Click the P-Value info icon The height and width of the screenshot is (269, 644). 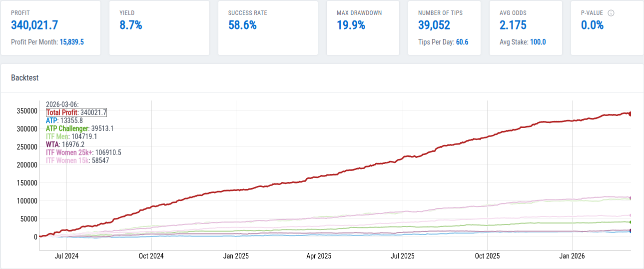pyautogui.click(x=611, y=12)
